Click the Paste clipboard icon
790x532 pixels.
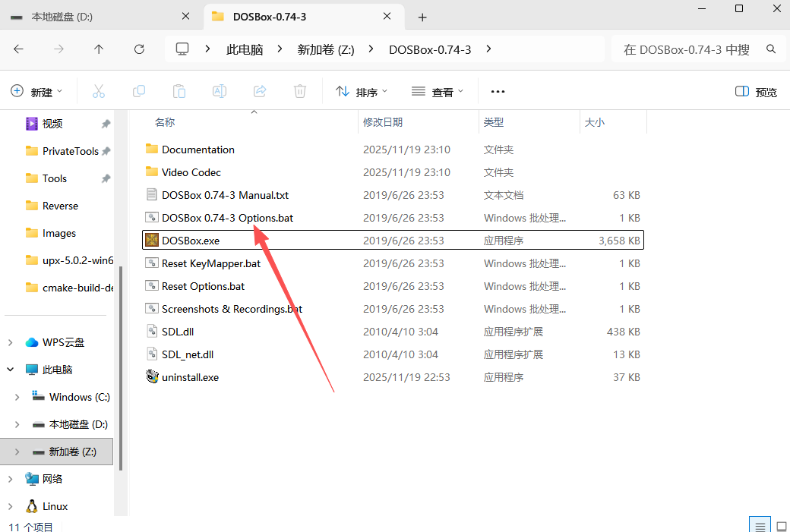tap(179, 91)
